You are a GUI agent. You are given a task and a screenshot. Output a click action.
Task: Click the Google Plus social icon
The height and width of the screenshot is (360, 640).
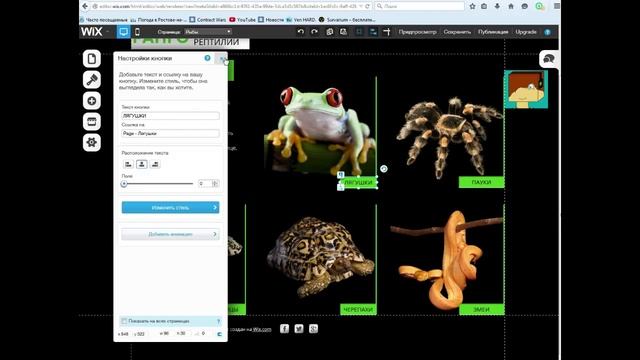point(313,329)
